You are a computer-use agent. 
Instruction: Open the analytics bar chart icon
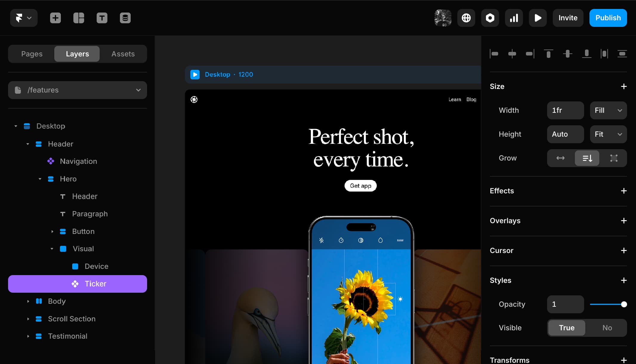pyautogui.click(x=514, y=18)
